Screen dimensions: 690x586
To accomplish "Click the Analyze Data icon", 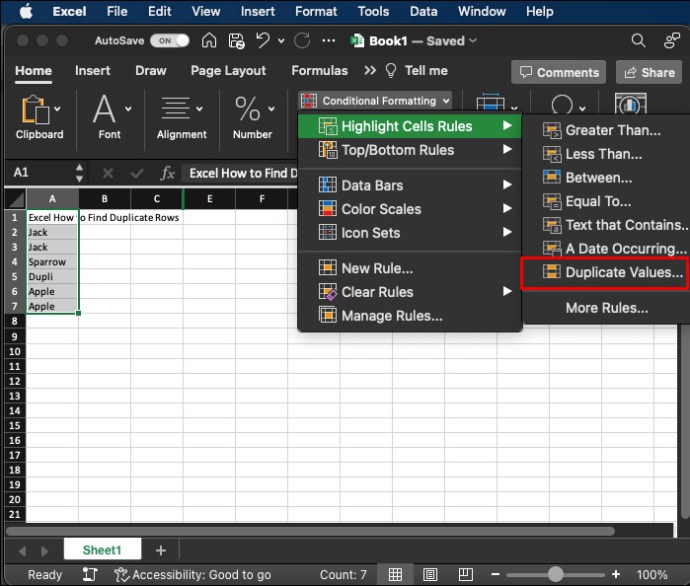I will pyautogui.click(x=630, y=104).
